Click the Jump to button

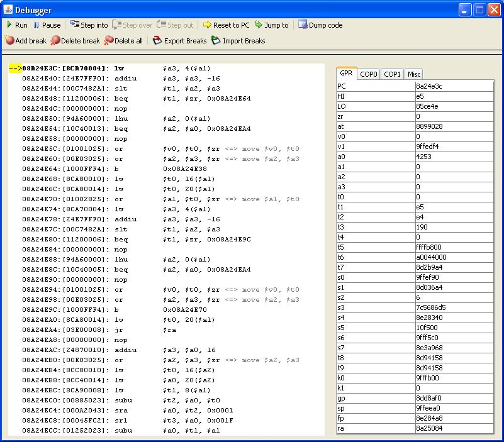271,25
